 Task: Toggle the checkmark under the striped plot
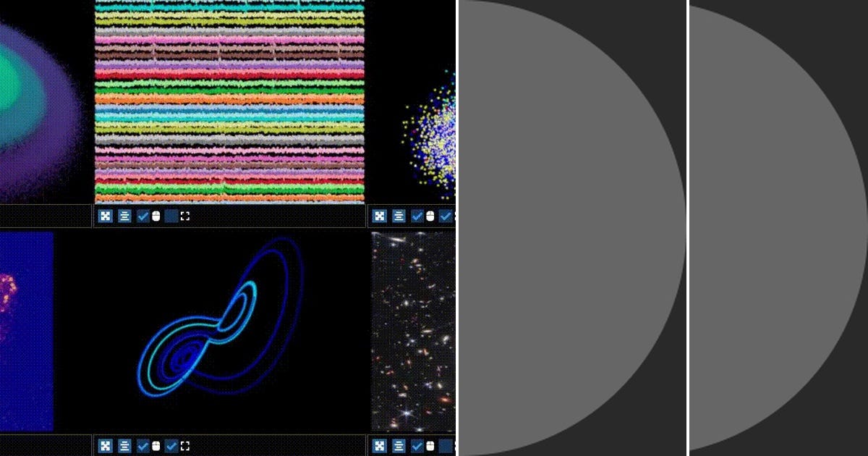click(142, 215)
